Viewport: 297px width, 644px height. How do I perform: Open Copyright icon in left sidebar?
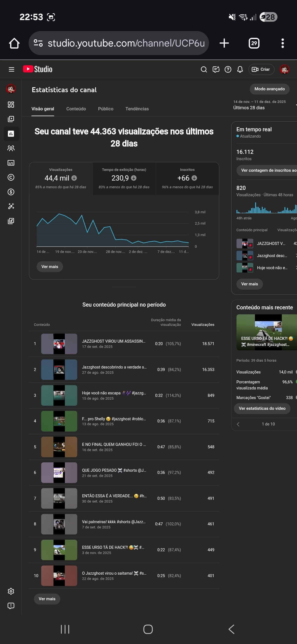11,177
